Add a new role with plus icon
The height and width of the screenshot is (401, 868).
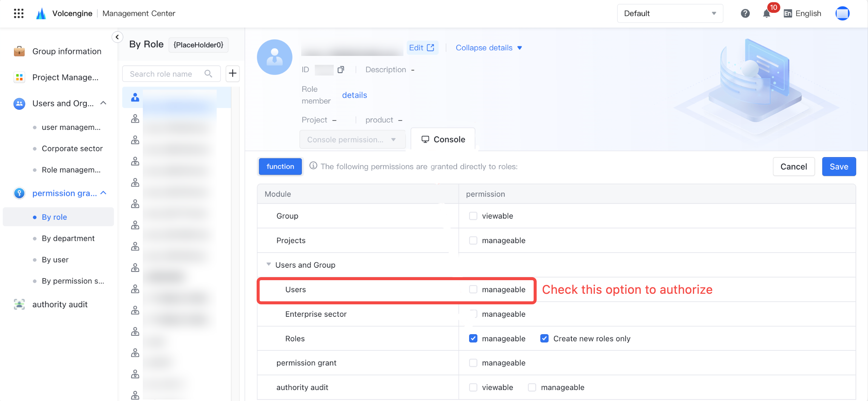[x=233, y=74]
